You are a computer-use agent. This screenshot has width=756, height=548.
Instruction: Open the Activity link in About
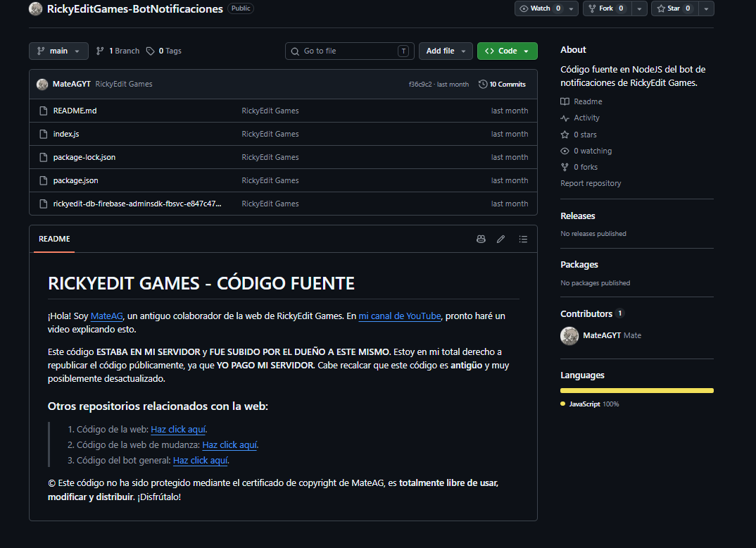tap(580, 118)
